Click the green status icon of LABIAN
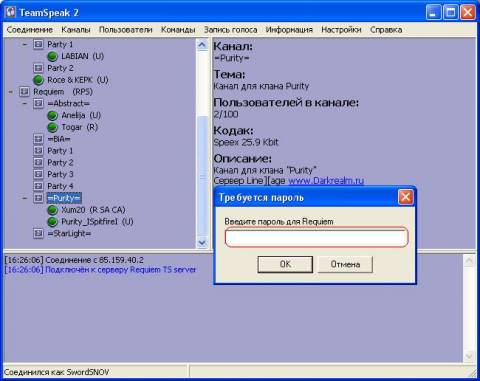Viewport: 480px width, 381px height. (x=52, y=56)
